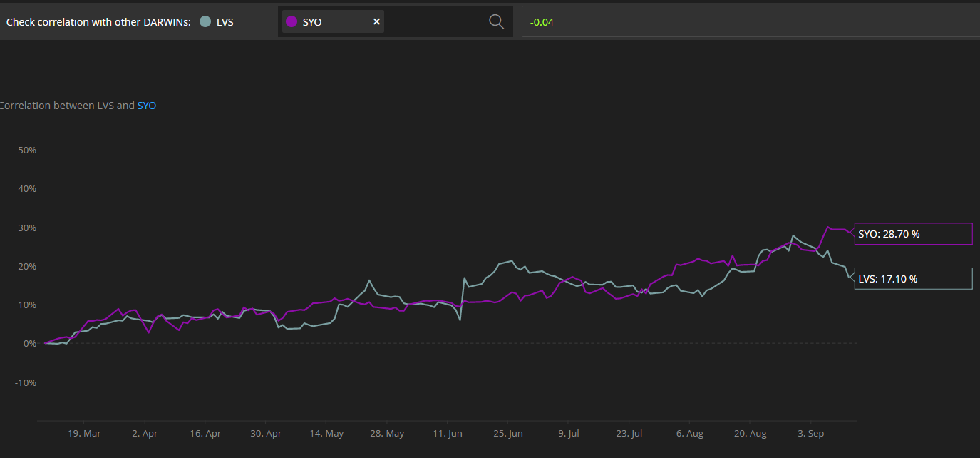
Task: Click the 19. Mar date on axis
Action: click(x=84, y=433)
